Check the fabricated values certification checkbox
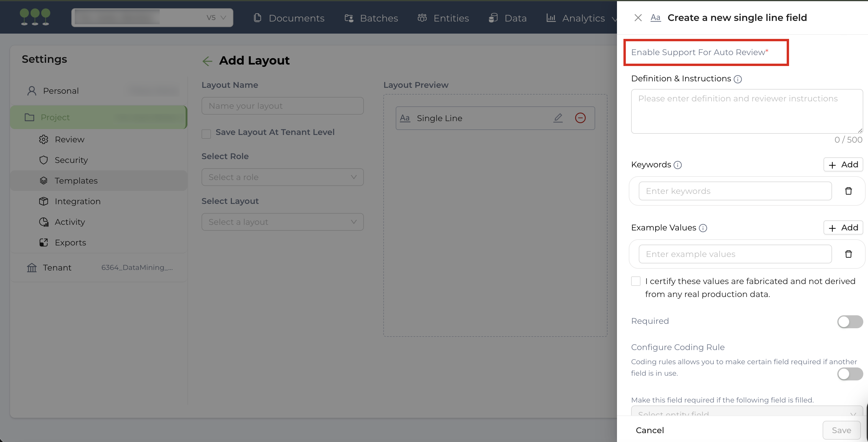Image resolution: width=868 pixels, height=442 pixels. coord(636,281)
